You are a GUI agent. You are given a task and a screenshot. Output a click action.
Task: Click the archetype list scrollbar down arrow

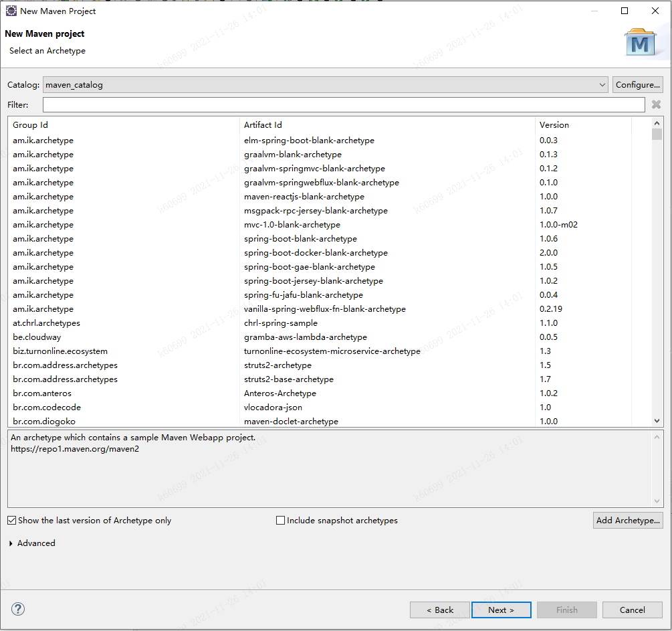[x=656, y=422]
